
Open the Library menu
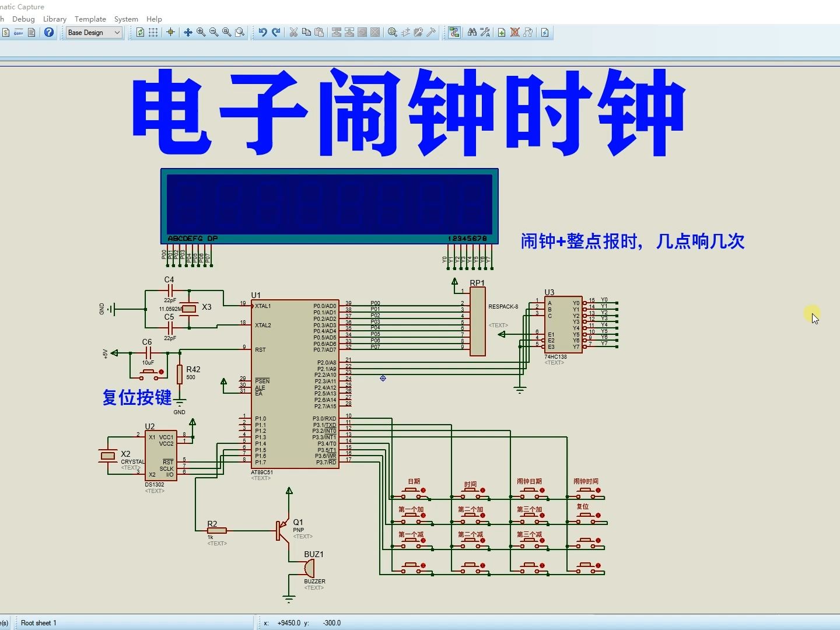click(x=54, y=19)
